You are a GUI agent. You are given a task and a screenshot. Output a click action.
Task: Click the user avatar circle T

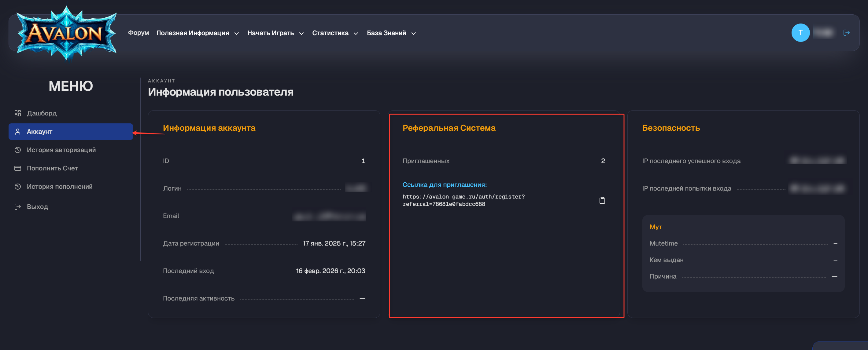point(800,33)
